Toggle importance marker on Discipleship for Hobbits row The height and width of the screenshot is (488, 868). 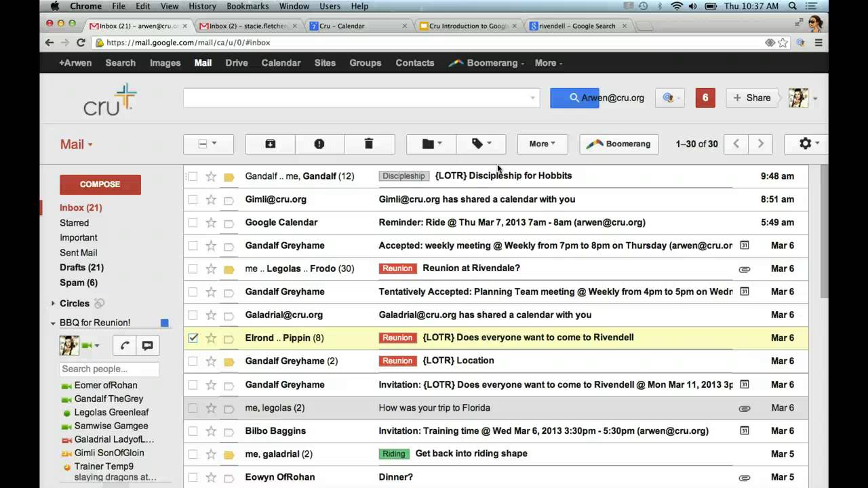(x=229, y=177)
